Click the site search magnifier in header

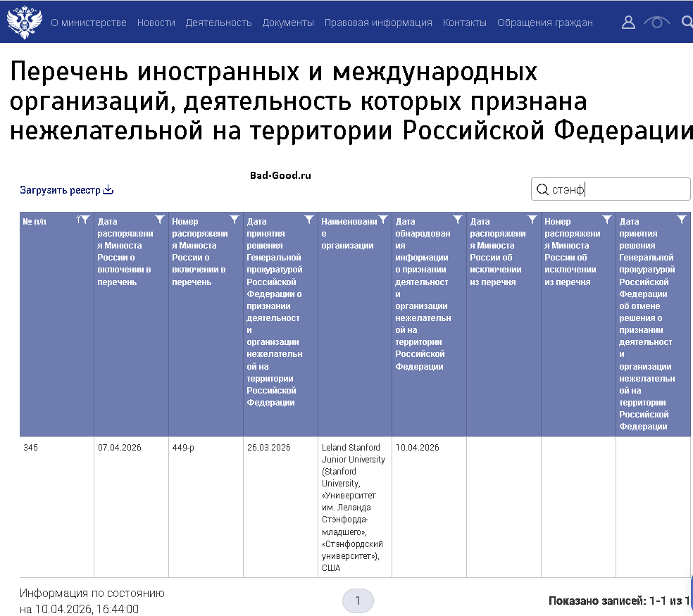(687, 23)
